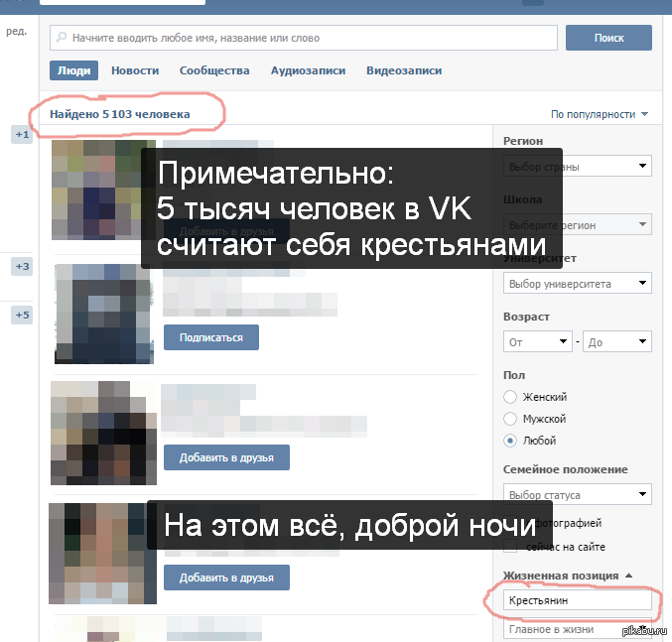Click Добавить в друзья under third result
The width and height of the screenshot is (672, 642).
click(226, 457)
